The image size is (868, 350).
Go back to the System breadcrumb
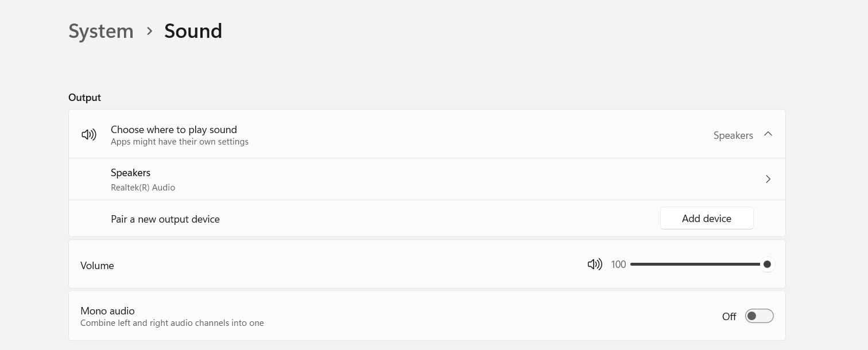pos(101,31)
